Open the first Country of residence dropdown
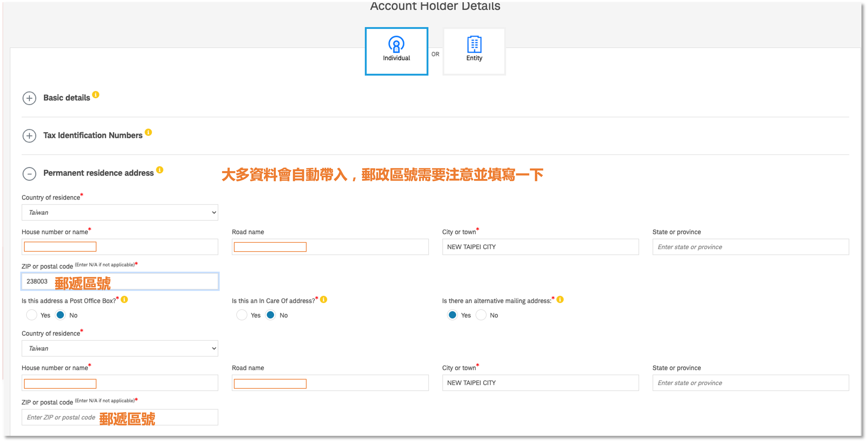868x443 pixels. [120, 213]
